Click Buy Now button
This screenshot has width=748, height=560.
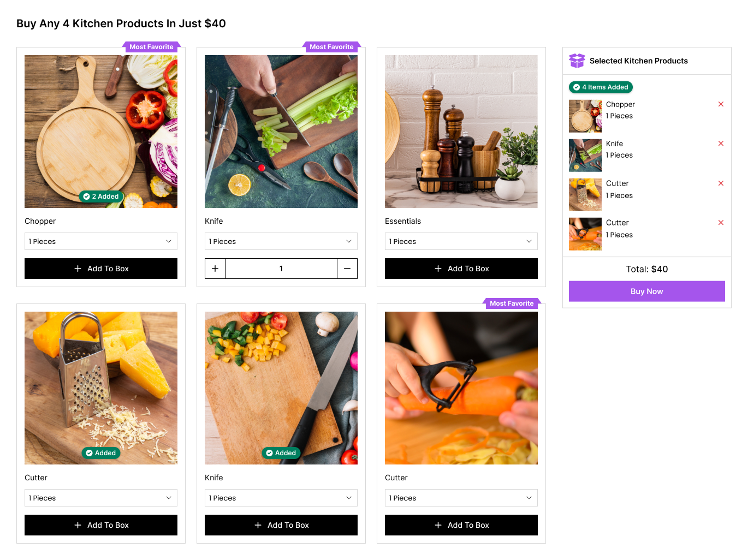tap(647, 291)
